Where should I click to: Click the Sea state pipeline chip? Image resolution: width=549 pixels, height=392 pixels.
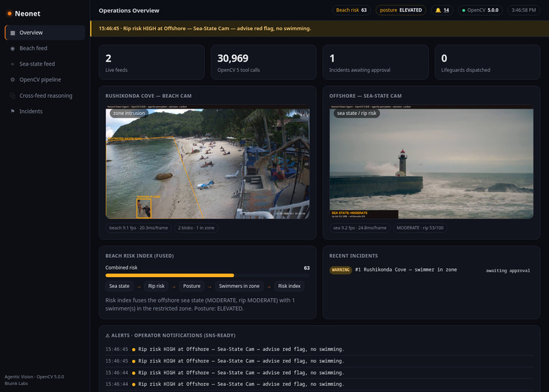pos(119,286)
